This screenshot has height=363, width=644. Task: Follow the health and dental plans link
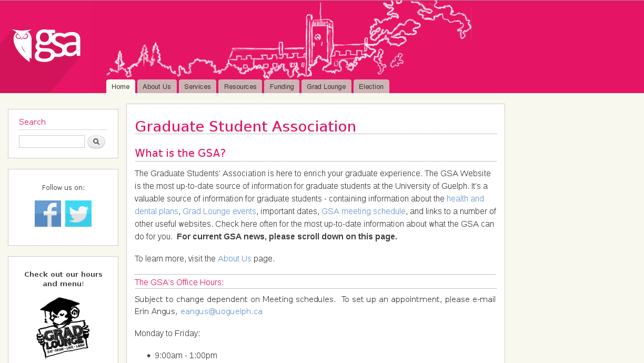click(309, 205)
